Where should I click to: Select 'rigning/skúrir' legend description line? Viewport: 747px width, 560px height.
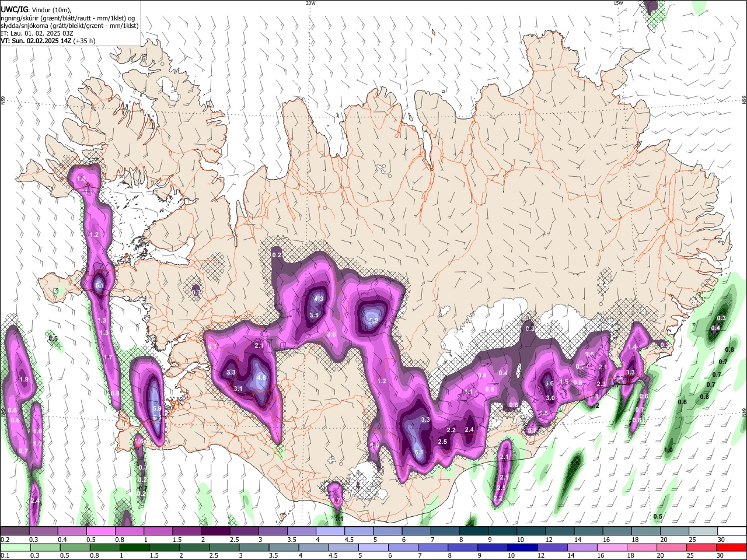[68, 17]
